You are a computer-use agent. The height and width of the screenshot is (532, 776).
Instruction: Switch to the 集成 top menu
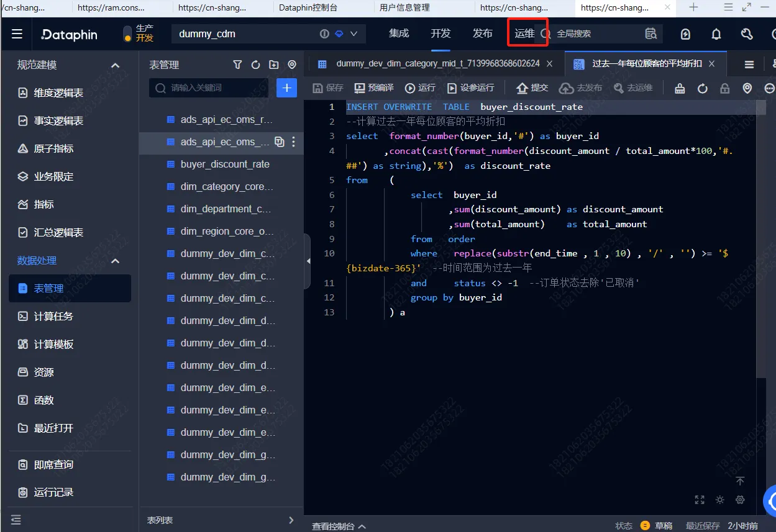399,34
